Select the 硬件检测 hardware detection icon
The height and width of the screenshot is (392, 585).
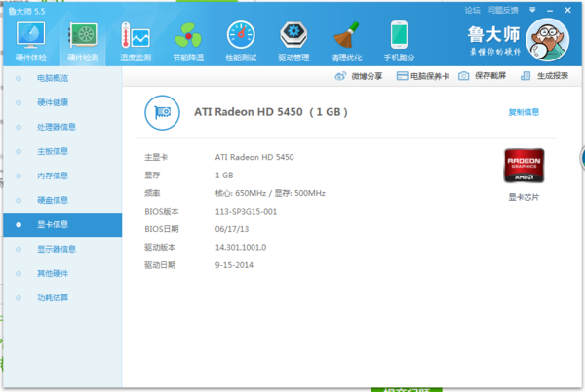coord(83,41)
